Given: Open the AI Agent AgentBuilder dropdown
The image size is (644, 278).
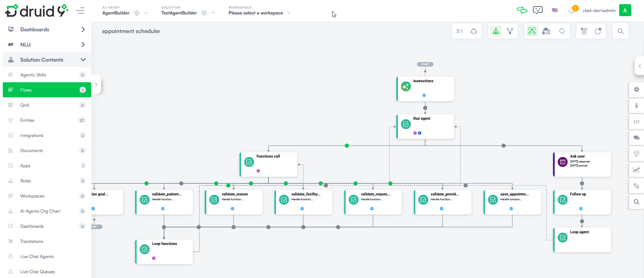Looking at the screenshot, I should tap(146, 13).
